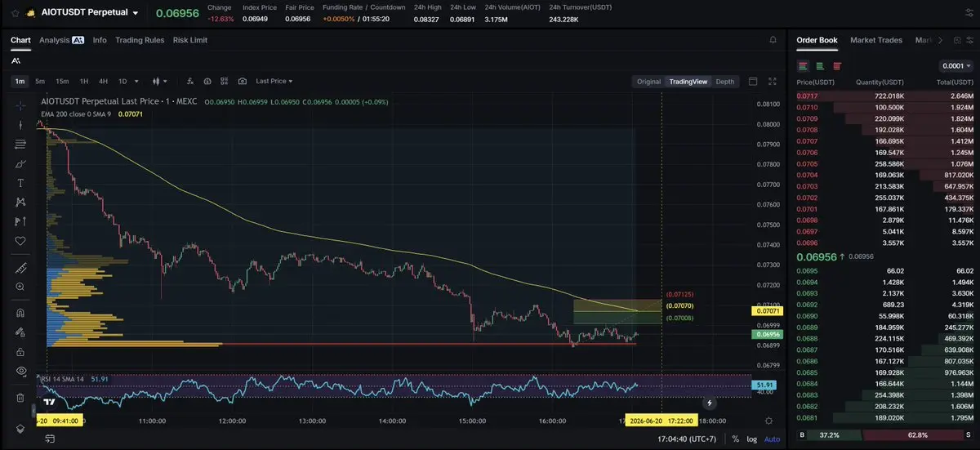The height and width of the screenshot is (450, 980).
Task: Favorite the pair with star icon
Action: click(15, 13)
